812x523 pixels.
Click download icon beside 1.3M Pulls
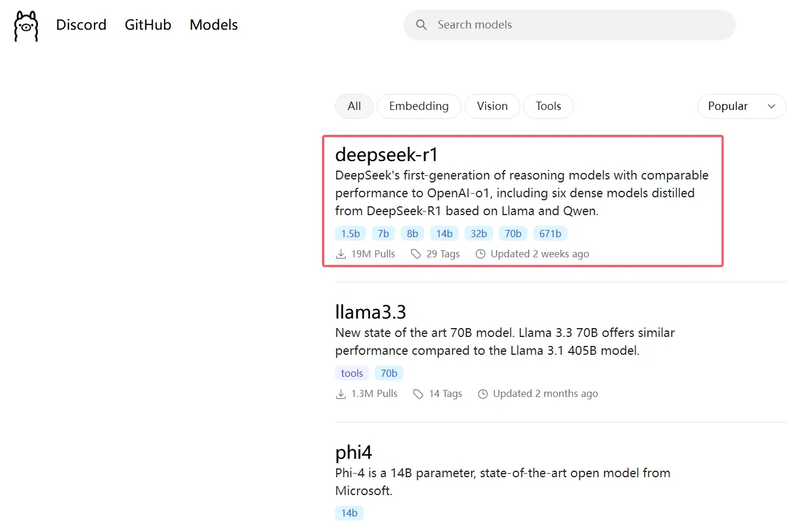click(341, 394)
